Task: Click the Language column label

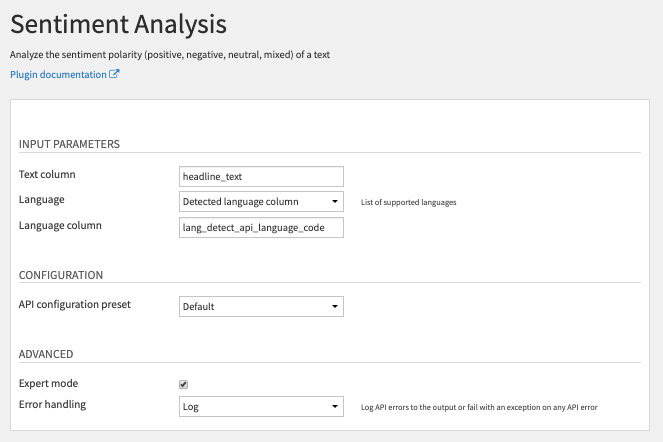Action: [60, 225]
